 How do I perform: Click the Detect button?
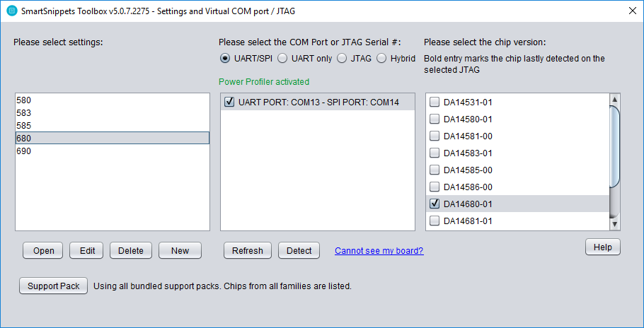coord(299,250)
